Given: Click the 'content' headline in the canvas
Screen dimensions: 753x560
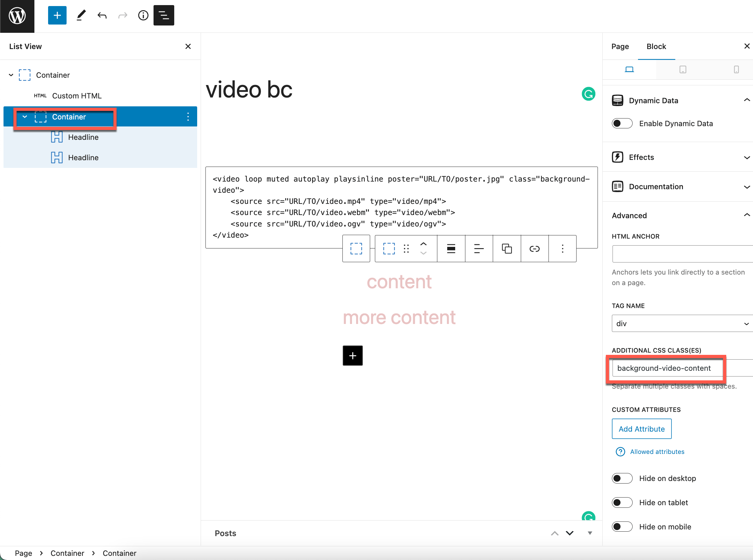Looking at the screenshot, I should [399, 282].
